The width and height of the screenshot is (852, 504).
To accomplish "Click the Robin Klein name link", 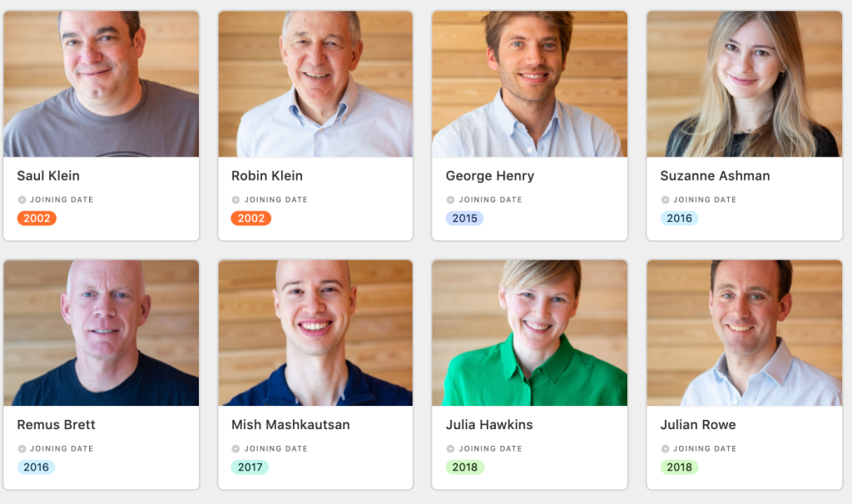I will pyautogui.click(x=267, y=175).
